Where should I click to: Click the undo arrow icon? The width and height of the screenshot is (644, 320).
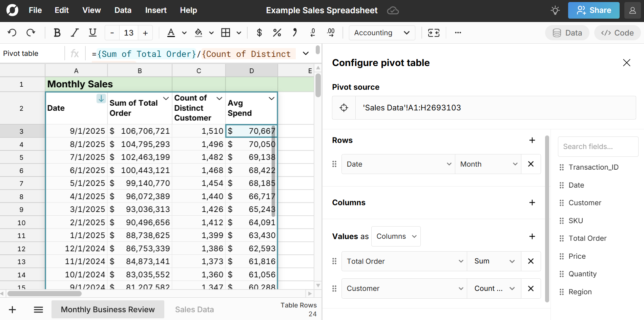(x=12, y=33)
